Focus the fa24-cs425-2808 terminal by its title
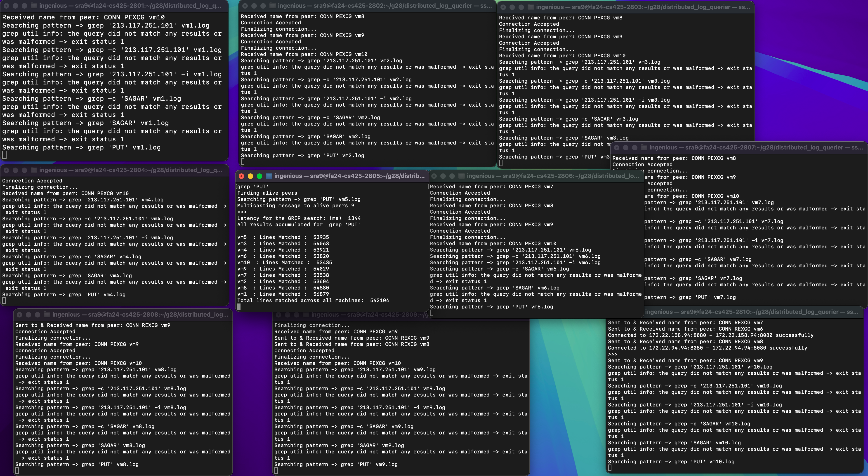This screenshot has height=476, width=868. tap(140, 314)
